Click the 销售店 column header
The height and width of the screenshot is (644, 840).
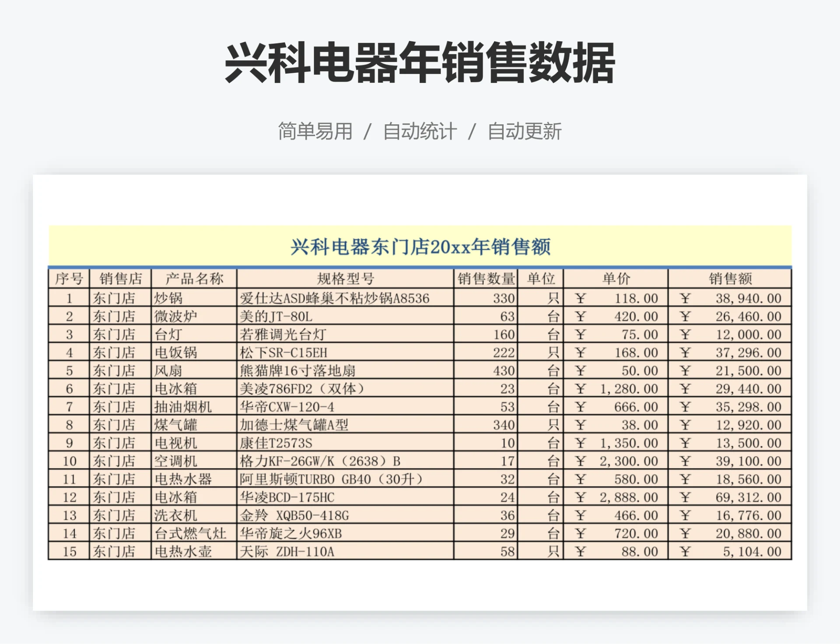click(120, 278)
